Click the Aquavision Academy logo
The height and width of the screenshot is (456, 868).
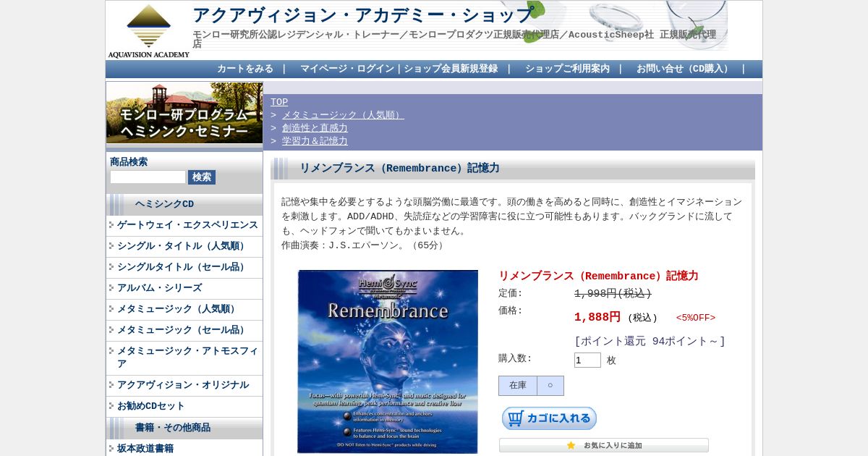click(x=149, y=30)
